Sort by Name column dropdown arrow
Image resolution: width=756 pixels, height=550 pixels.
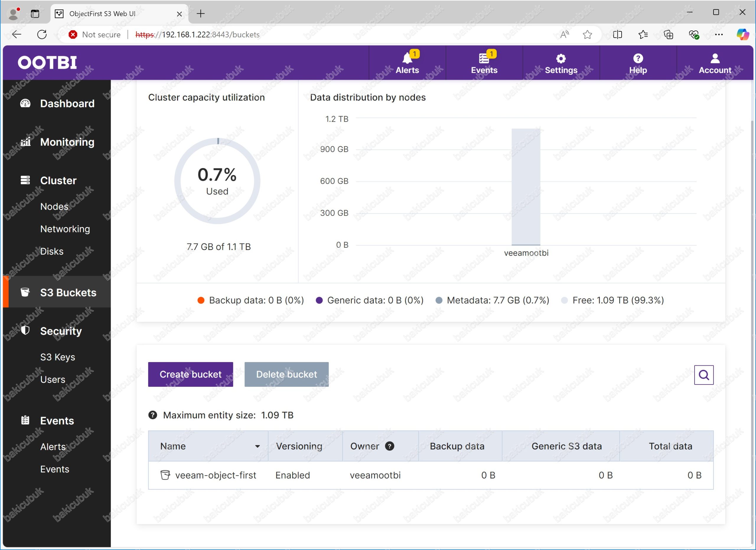tap(257, 446)
